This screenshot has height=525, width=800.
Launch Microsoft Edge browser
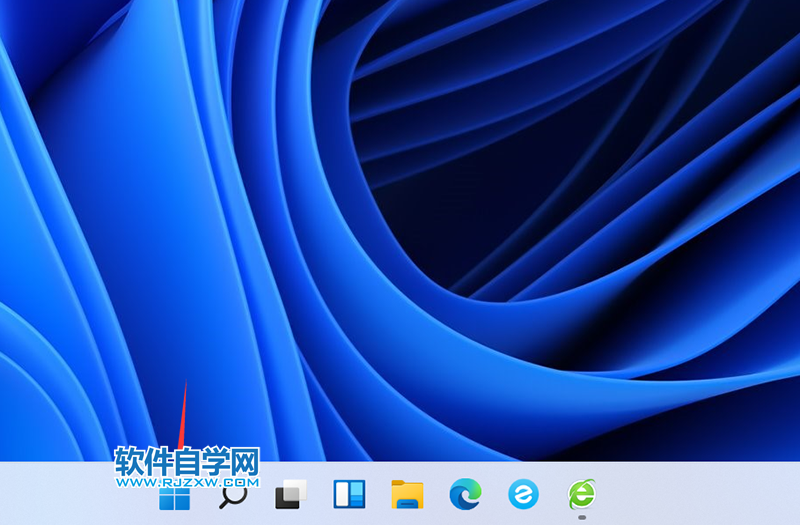pos(465,493)
